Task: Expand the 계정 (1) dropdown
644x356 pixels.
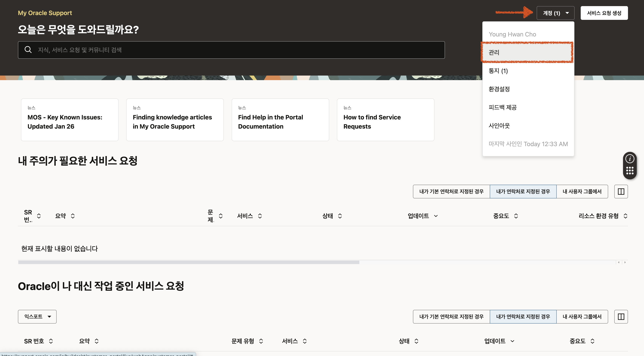Action: pyautogui.click(x=555, y=13)
